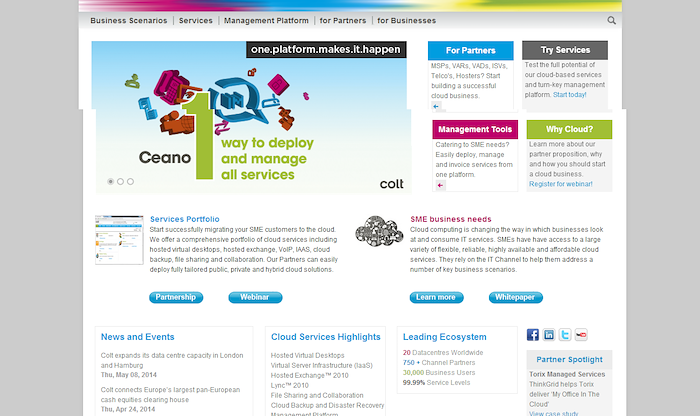This screenshot has width=700, height=416.
Task: Read news about London and Hamburg data centre
Action: coord(172,360)
